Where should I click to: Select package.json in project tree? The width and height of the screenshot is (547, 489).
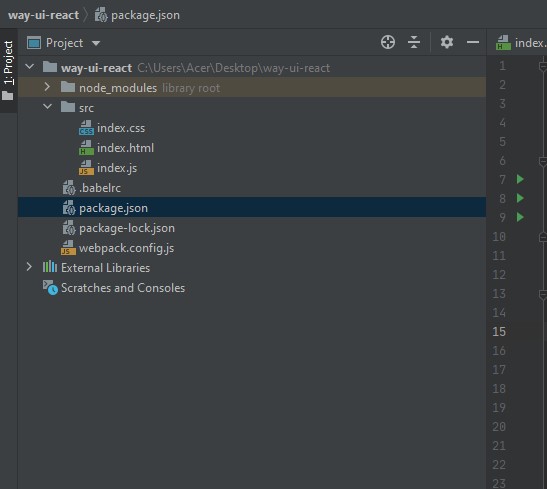(252, 208)
